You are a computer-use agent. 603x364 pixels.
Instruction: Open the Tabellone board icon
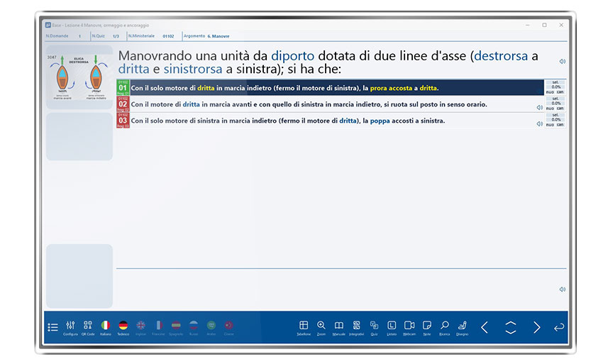(304, 326)
